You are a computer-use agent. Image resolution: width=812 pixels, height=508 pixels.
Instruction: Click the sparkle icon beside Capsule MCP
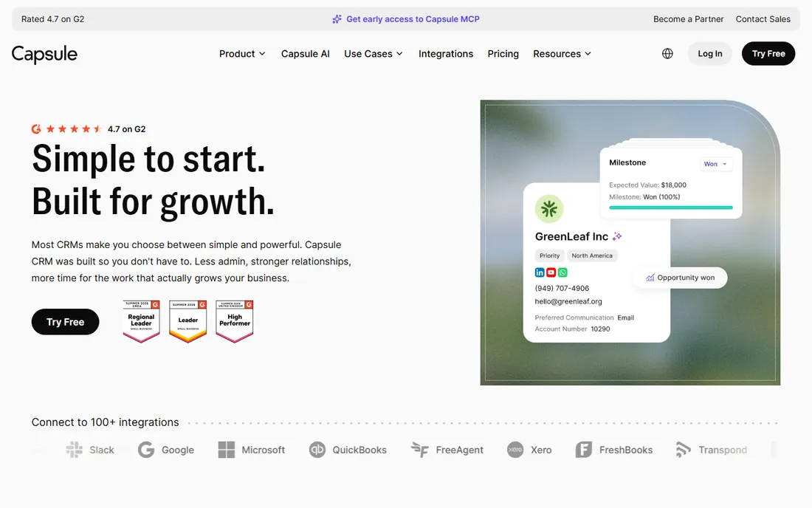tap(337, 19)
